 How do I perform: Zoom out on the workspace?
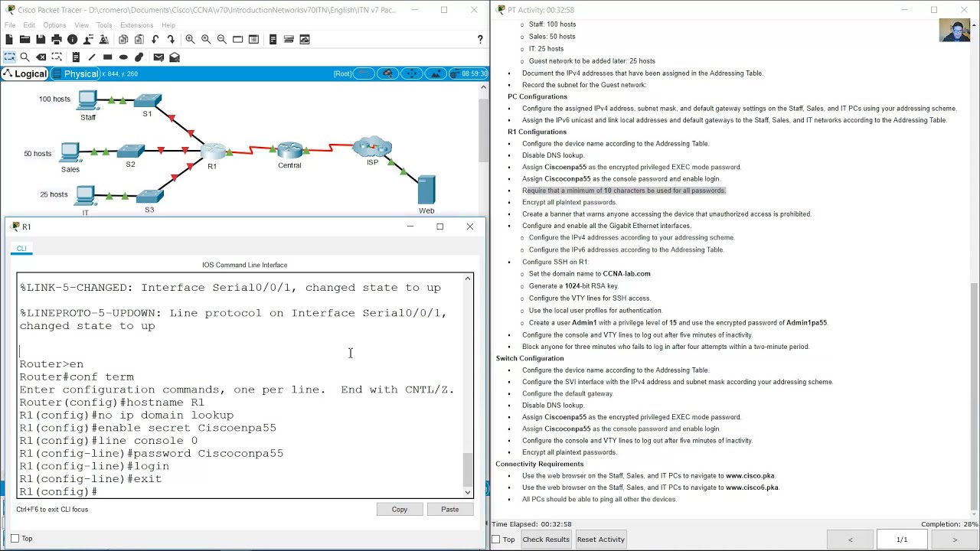point(222,39)
